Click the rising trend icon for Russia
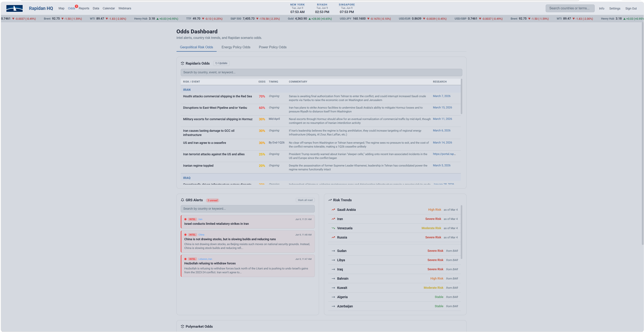The width and height of the screenshot is (644, 332). click(x=333, y=237)
